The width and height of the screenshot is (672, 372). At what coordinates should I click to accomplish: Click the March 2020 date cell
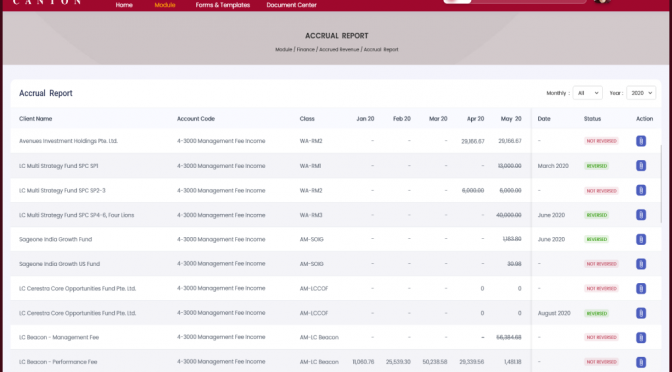[x=553, y=166]
